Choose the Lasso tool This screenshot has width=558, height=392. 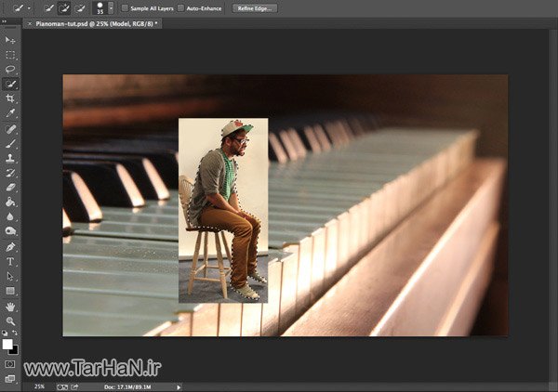click(x=10, y=69)
